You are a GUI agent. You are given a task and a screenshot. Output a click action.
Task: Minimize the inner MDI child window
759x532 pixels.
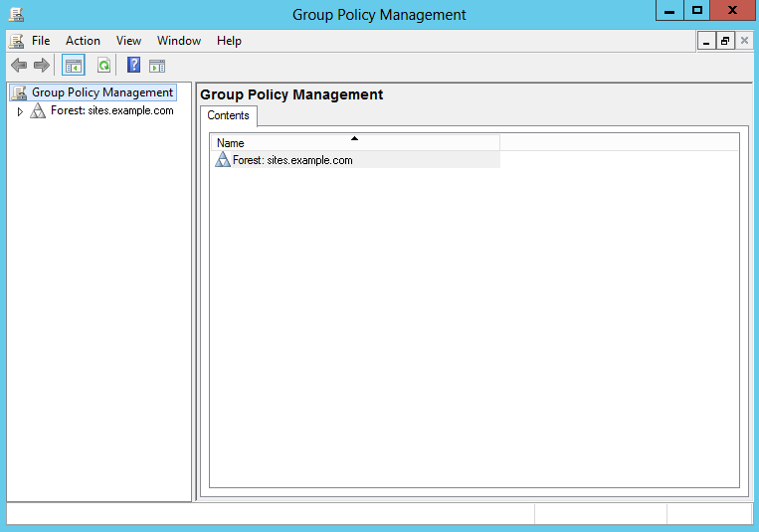[706, 41]
